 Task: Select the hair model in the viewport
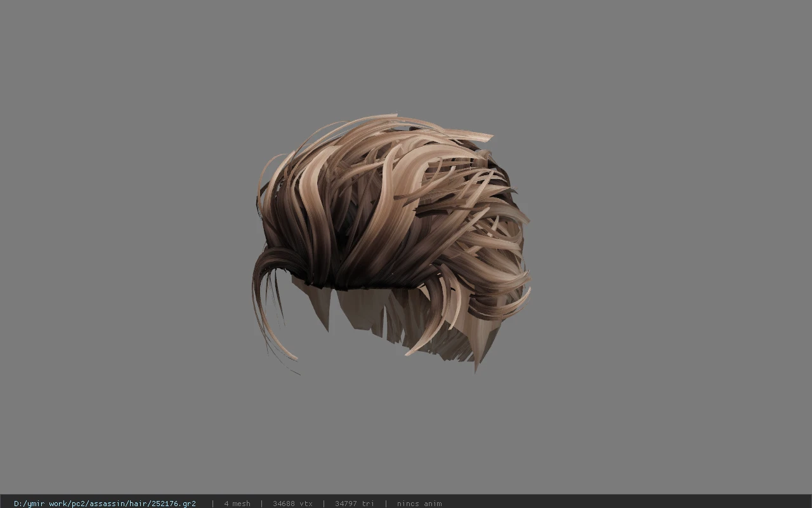click(391, 244)
